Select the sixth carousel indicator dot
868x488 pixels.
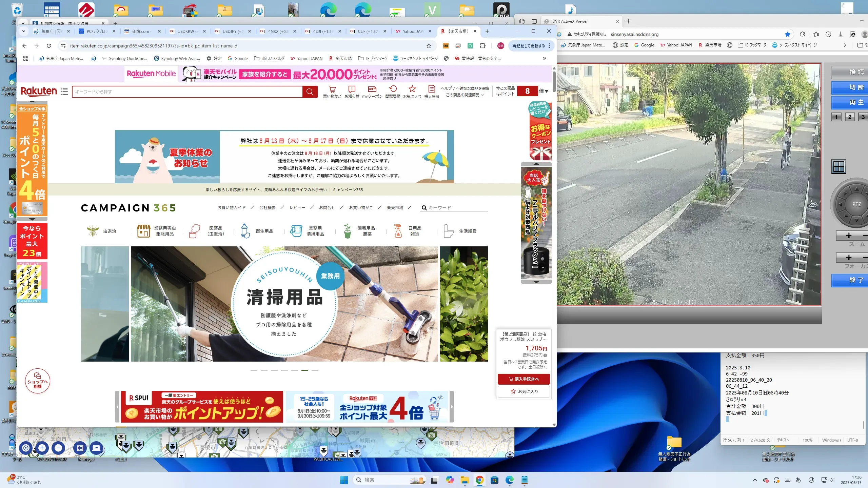[x=305, y=370]
